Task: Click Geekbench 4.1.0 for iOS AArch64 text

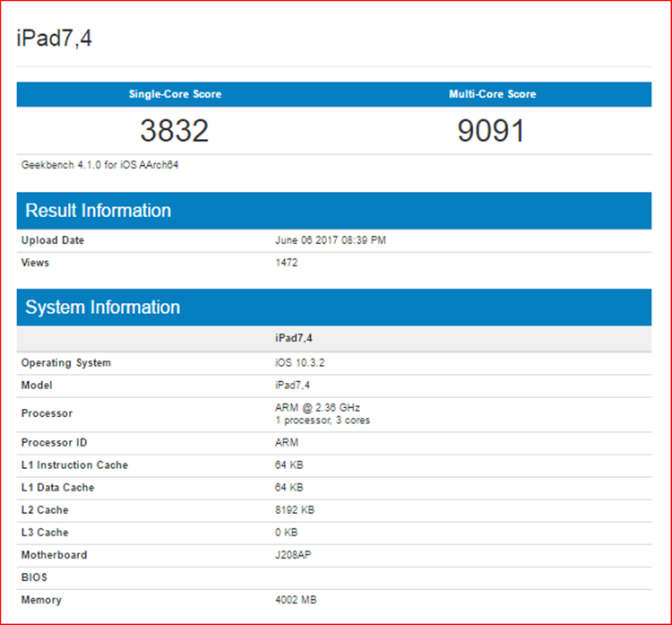Action: (x=99, y=165)
